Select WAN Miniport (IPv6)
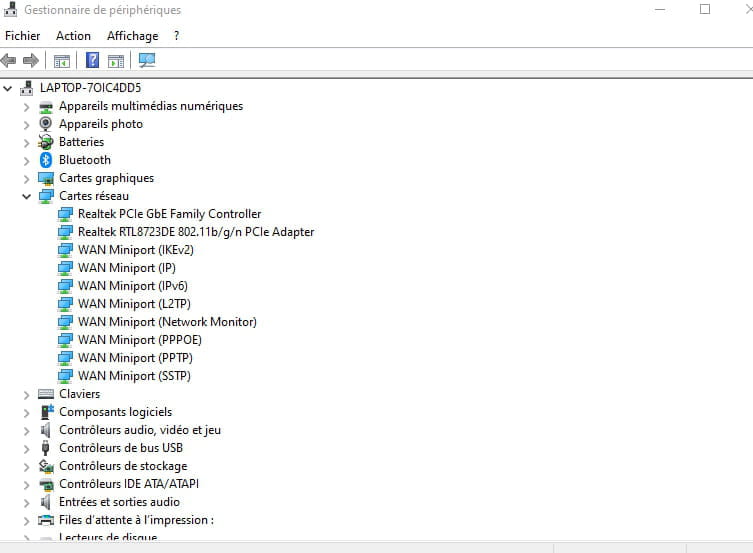753x553 pixels. pyautogui.click(x=133, y=286)
